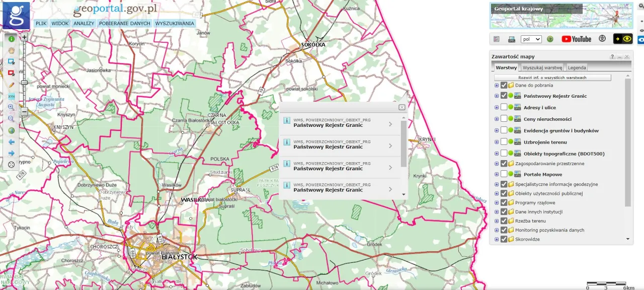The height and width of the screenshot is (290, 644).
Task: Uncheck Zagospodarowanie przestrzenne layer
Action: click(504, 164)
